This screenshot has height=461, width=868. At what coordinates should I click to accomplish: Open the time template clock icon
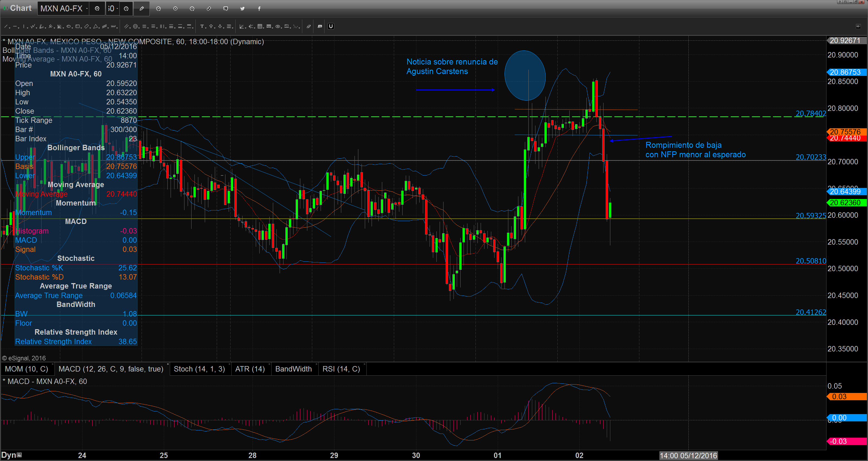coord(126,8)
